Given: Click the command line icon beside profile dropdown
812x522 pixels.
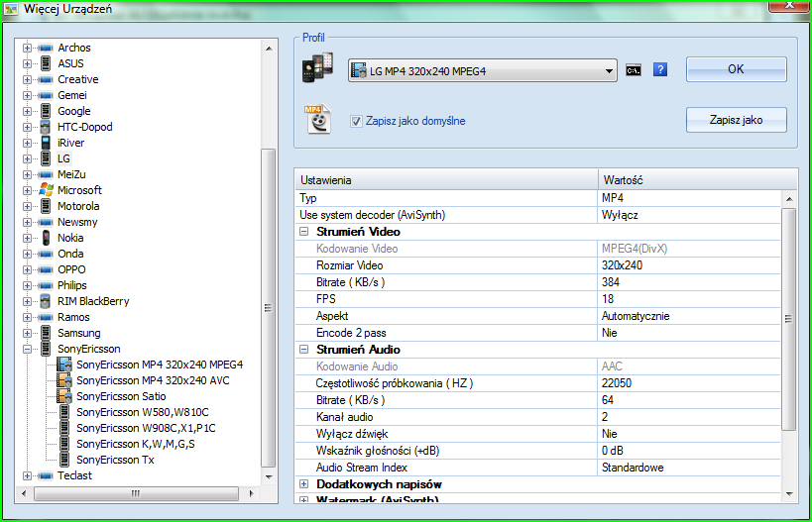Looking at the screenshot, I should pos(633,70).
